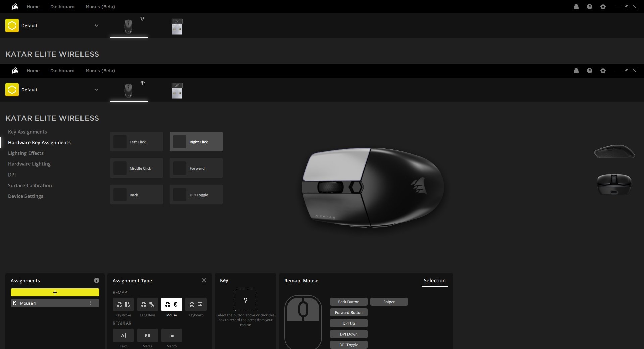Choose the Keystroke remap type icon
644x349 pixels.
[x=123, y=304]
